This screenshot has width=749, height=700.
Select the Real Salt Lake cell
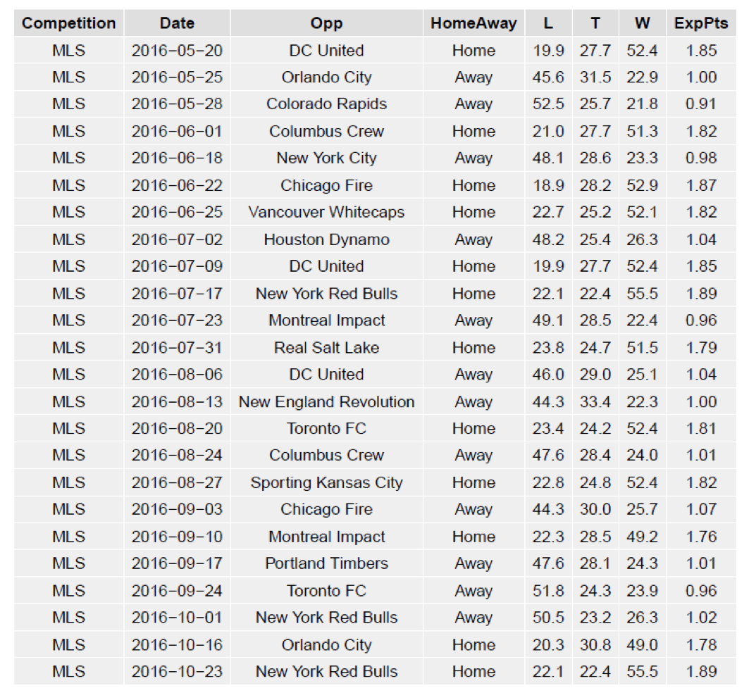pos(326,347)
